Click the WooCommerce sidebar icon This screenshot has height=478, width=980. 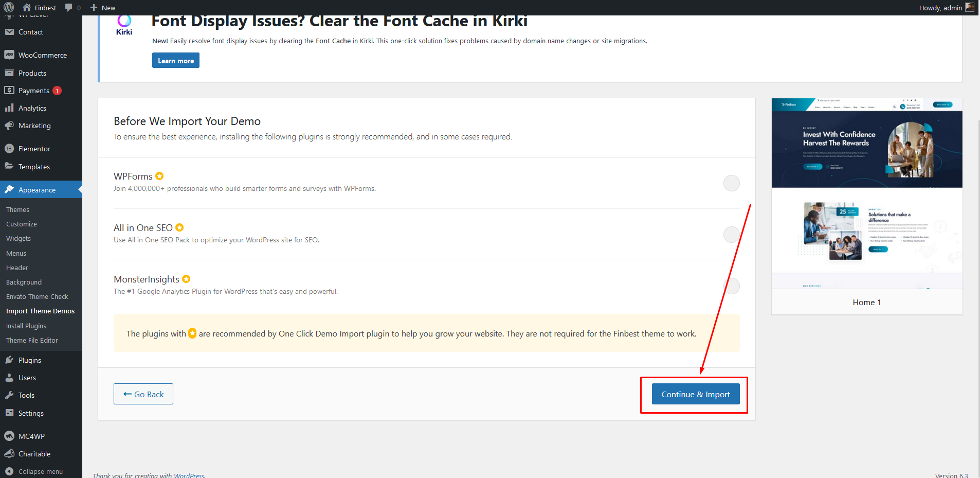pyautogui.click(x=9, y=55)
